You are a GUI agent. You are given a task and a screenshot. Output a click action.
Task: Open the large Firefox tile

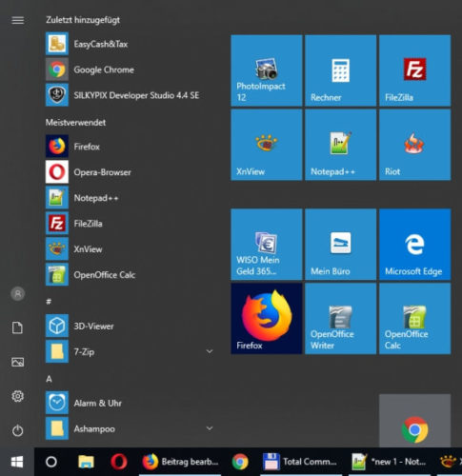pos(267,319)
